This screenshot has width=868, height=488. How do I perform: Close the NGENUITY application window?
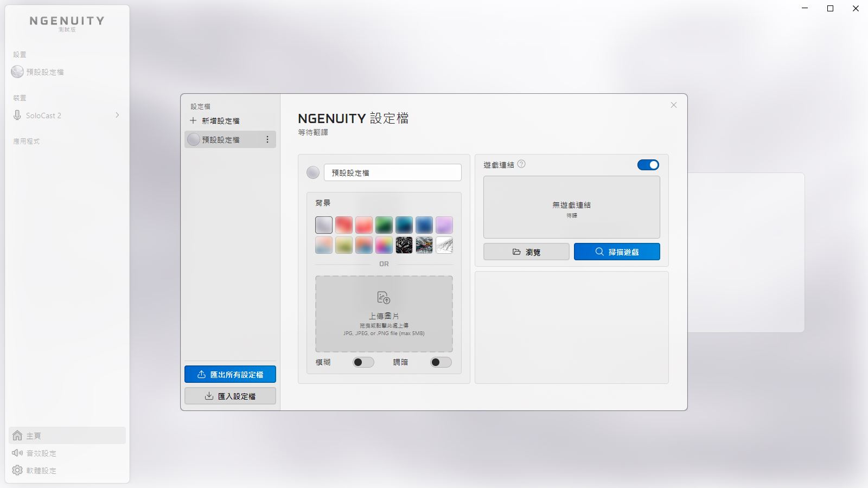click(856, 8)
